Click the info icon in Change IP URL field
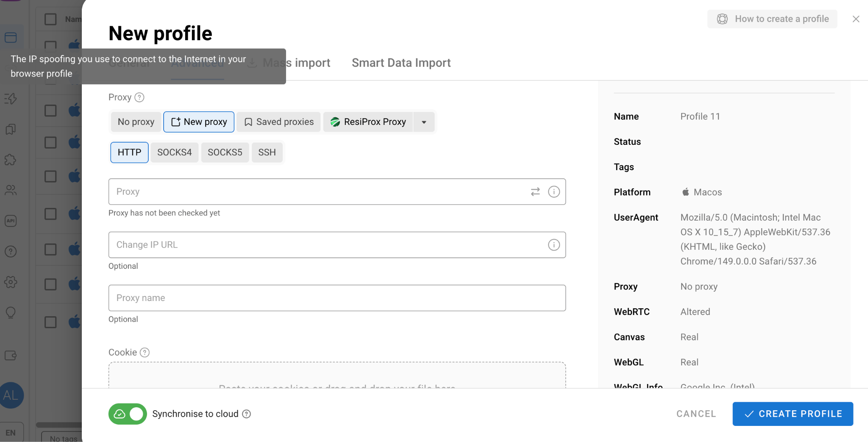The width and height of the screenshot is (868, 442). [x=554, y=245]
